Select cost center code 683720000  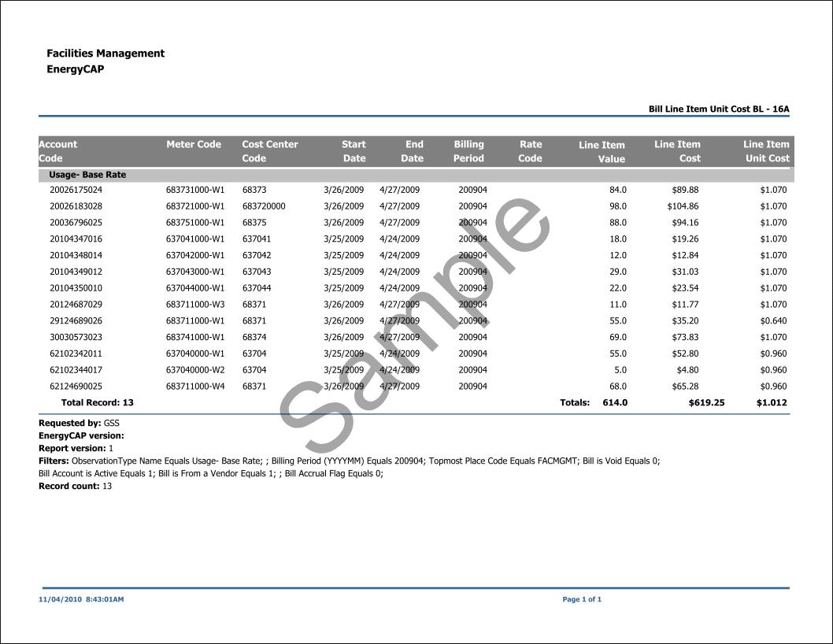coord(264,206)
